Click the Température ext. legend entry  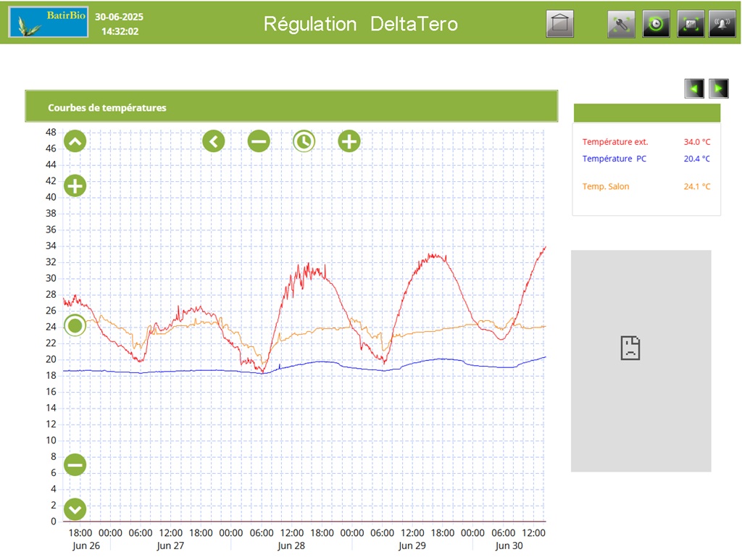click(615, 142)
